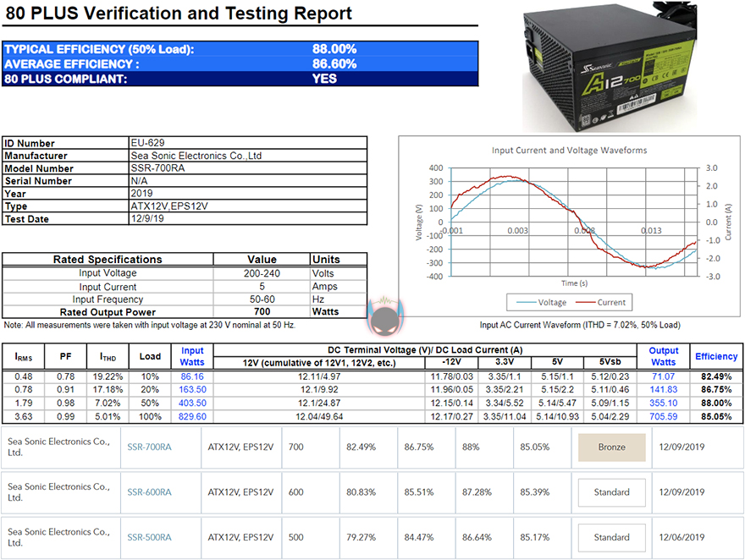Click the 600 wattage in SSR-600RA row
745x560 pixels.
click(295, 492)
